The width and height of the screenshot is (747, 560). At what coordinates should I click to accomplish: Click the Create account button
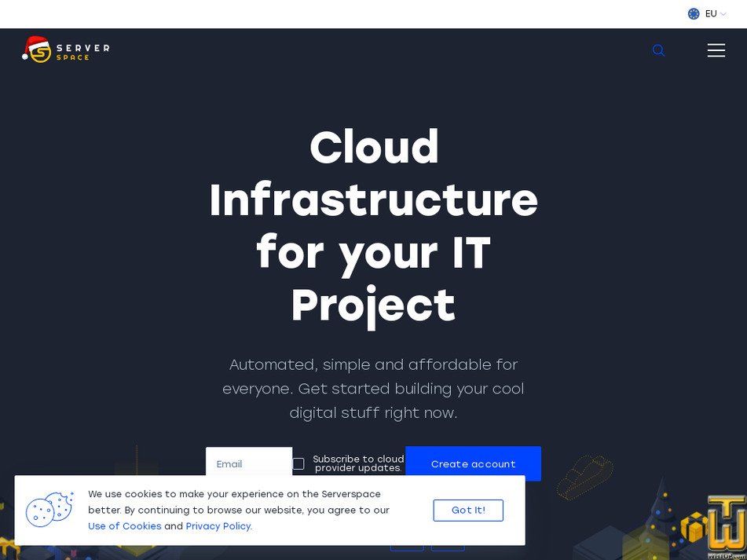[x=473, y=463]
